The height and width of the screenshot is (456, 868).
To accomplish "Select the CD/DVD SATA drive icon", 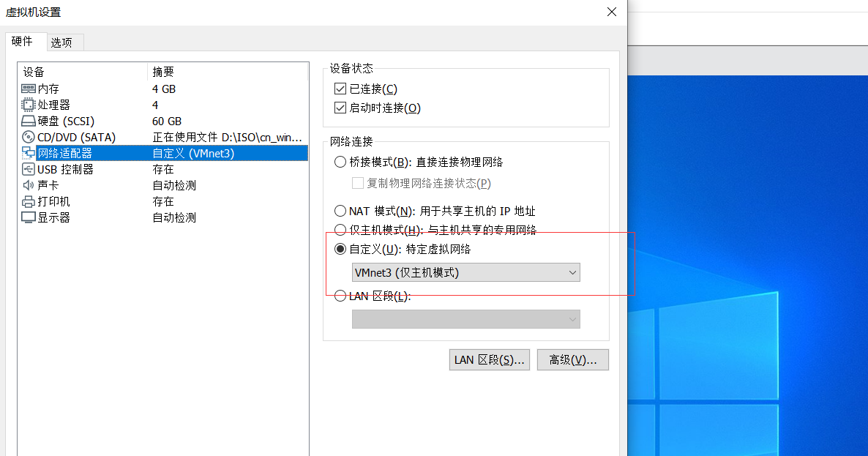I will [x=29, y=137].
